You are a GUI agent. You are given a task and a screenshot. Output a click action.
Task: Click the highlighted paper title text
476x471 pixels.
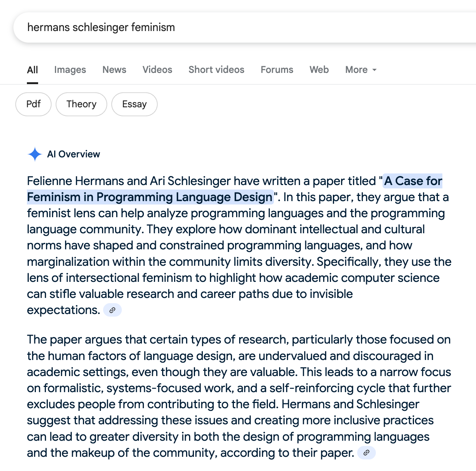(x=235, y=189)
